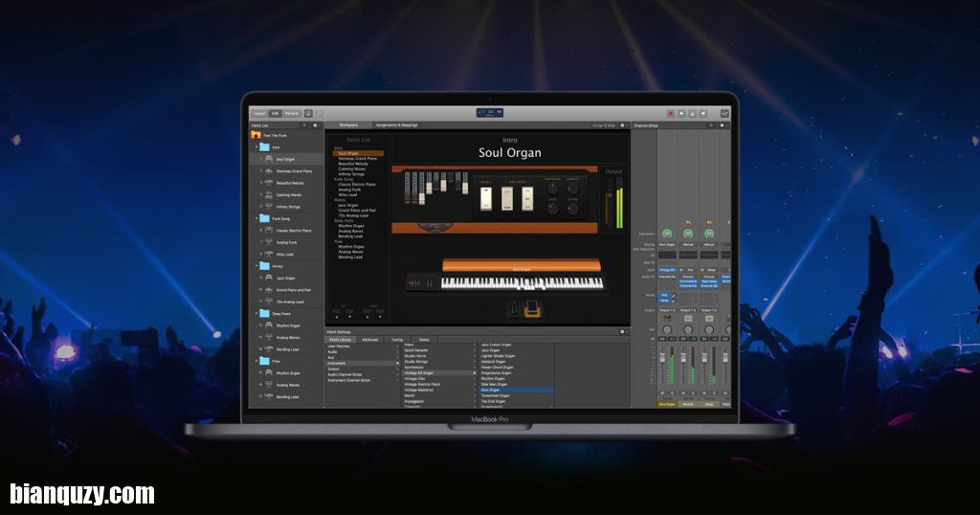Click the modulation wheel icon beside keyboard
The height and width of the screenshot is (515, 980).
[430, 283]
